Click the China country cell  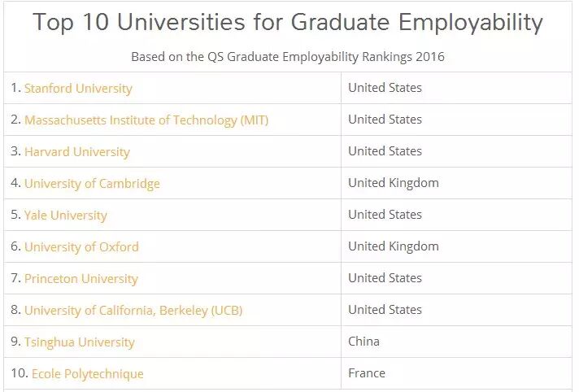pos(364,341)
